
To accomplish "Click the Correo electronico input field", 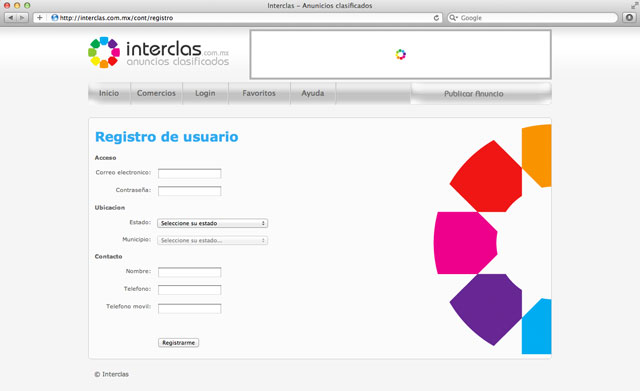I will coord(189,173).
